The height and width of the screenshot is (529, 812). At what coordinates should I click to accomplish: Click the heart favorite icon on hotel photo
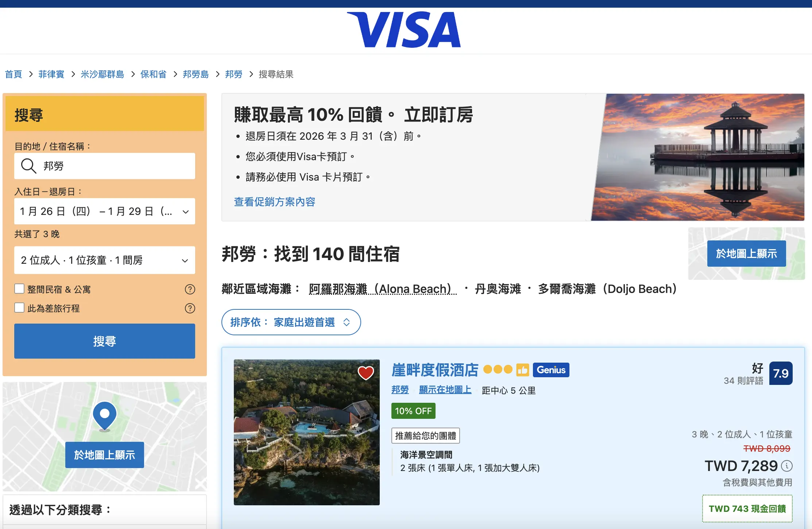tap(366, 373)
